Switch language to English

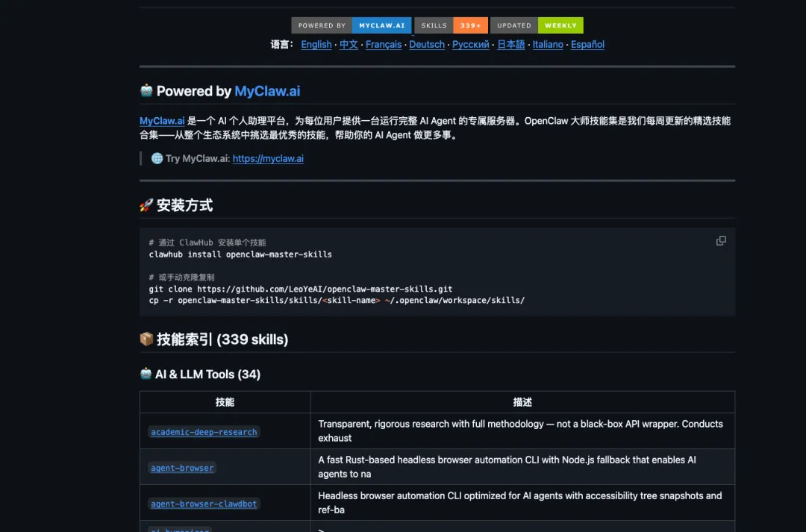click(316, 44)
